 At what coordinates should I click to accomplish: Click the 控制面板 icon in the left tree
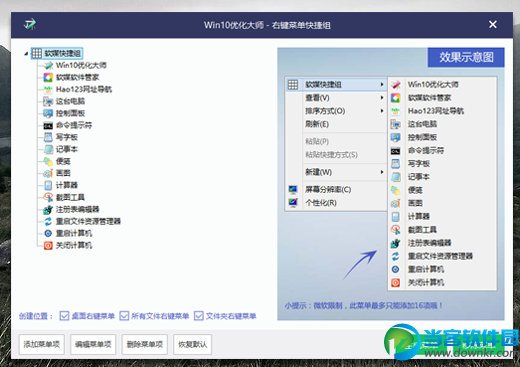(48, 113)
